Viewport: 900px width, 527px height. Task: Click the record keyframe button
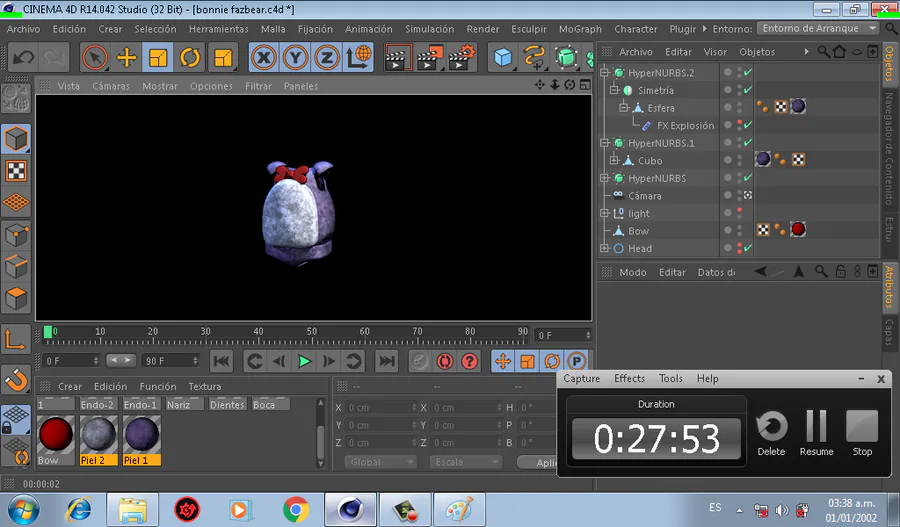[420, 361]
